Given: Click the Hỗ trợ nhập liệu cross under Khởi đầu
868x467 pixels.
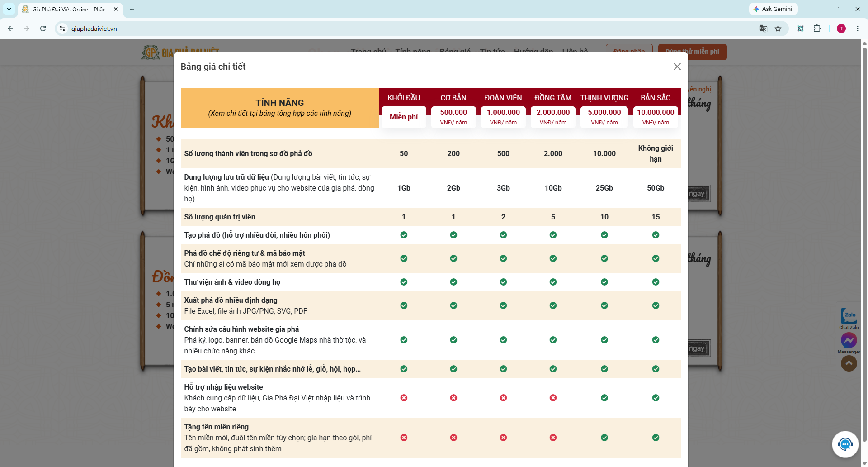Looking at the screenshot, I should [404, 398].
